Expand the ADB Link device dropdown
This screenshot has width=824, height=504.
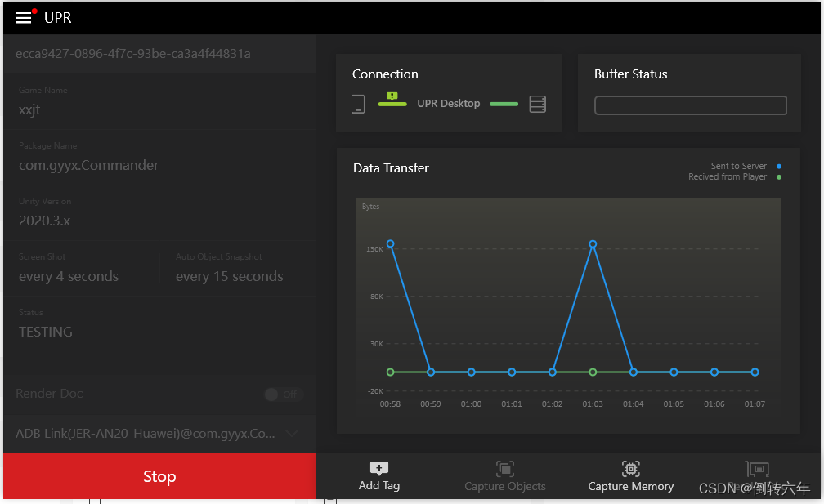tap(292, 434)
